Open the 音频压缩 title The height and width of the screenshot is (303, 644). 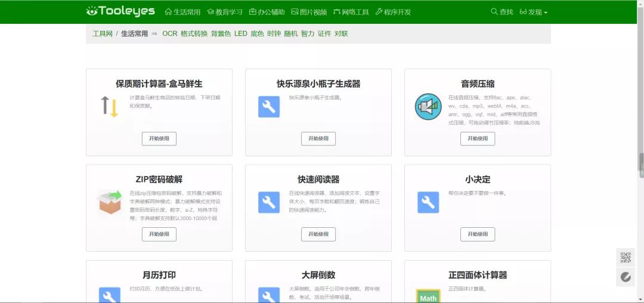click(x=478, y=84)
